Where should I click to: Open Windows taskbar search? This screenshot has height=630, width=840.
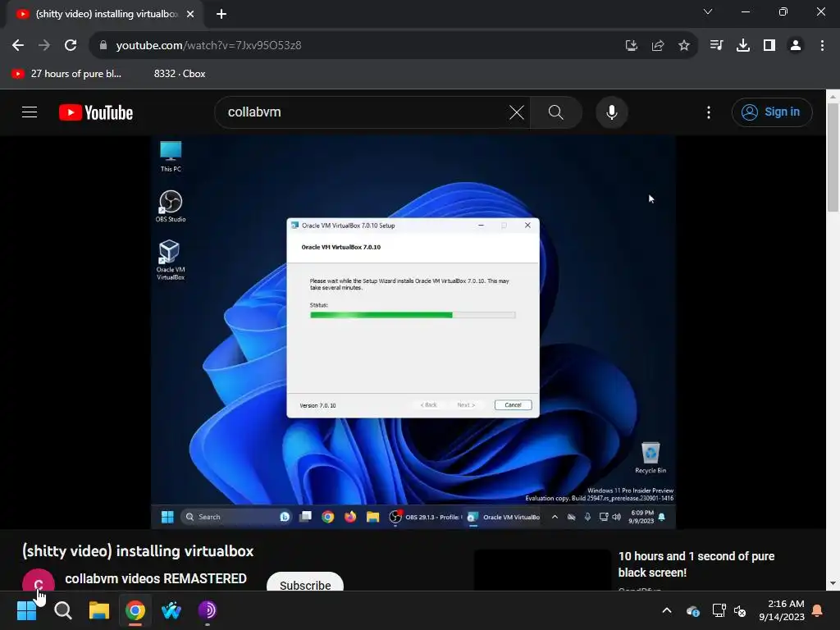tap(62, 610)
